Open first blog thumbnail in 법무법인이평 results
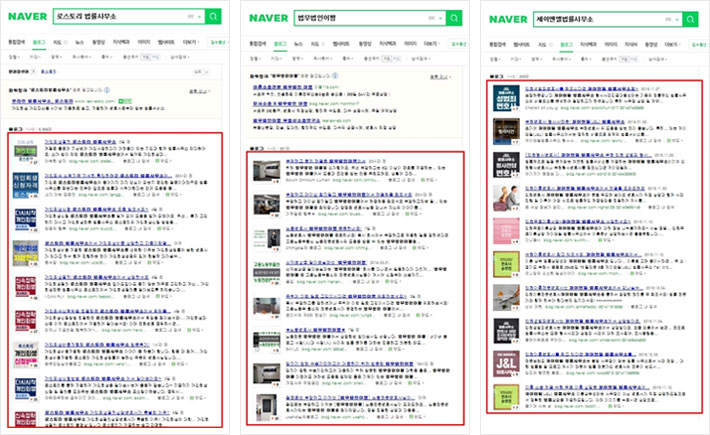This screenshot has width=710, height=435. point(264,170)
